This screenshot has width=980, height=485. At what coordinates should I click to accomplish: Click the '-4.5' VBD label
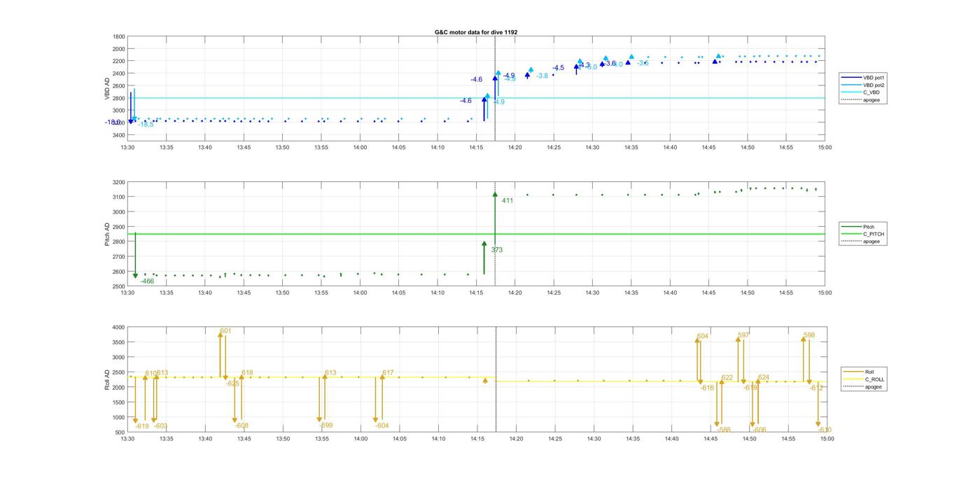pos(558,68)
